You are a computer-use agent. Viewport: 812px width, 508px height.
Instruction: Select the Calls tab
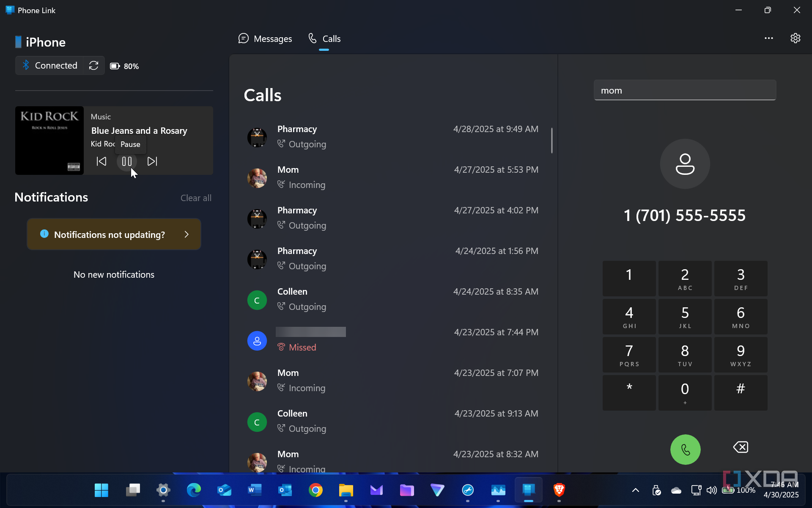324,39
